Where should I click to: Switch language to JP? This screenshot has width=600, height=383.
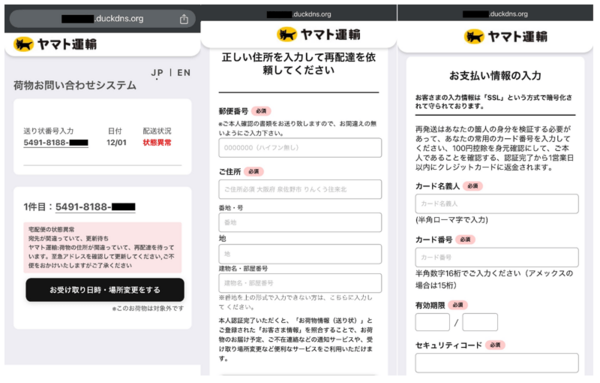(x=157, y=73)
